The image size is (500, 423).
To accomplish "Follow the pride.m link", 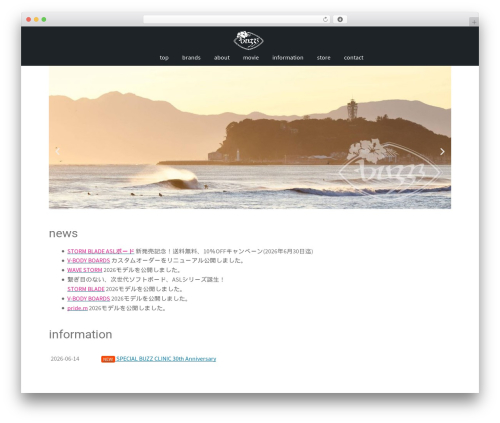I will [77, 308].
